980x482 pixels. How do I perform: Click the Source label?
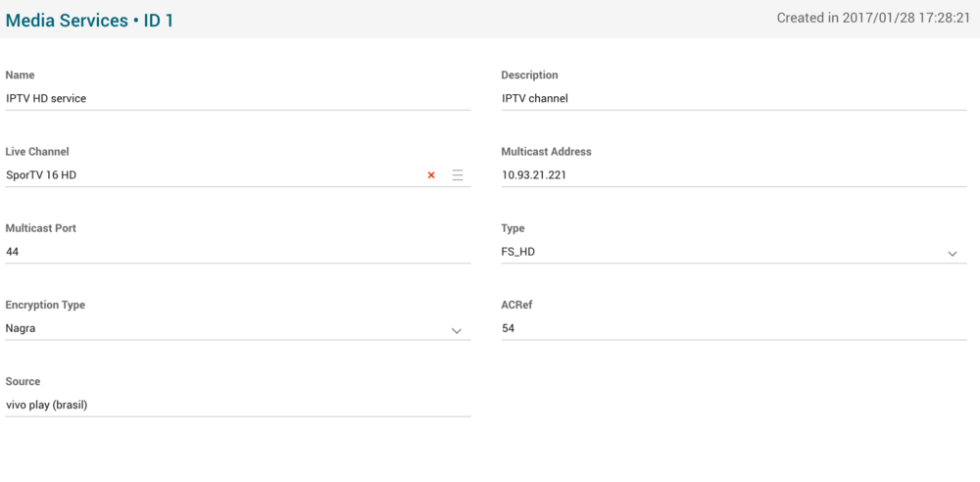tap(23, 381)
